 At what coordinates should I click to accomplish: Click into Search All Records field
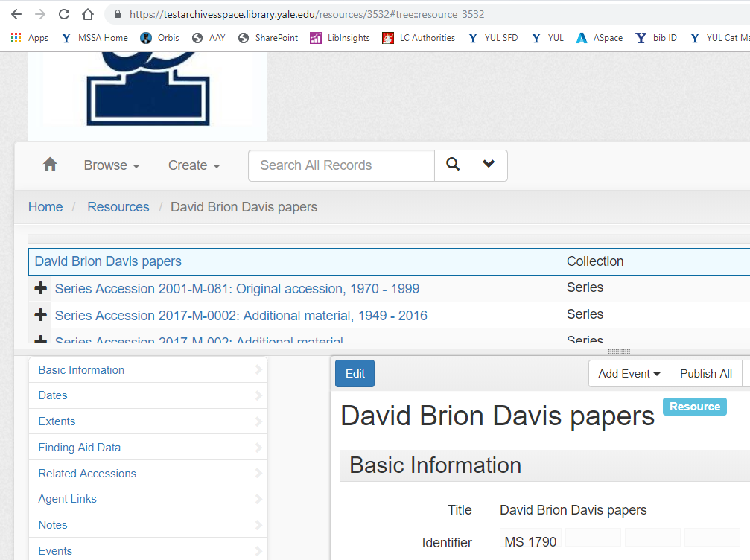point(342,165)
